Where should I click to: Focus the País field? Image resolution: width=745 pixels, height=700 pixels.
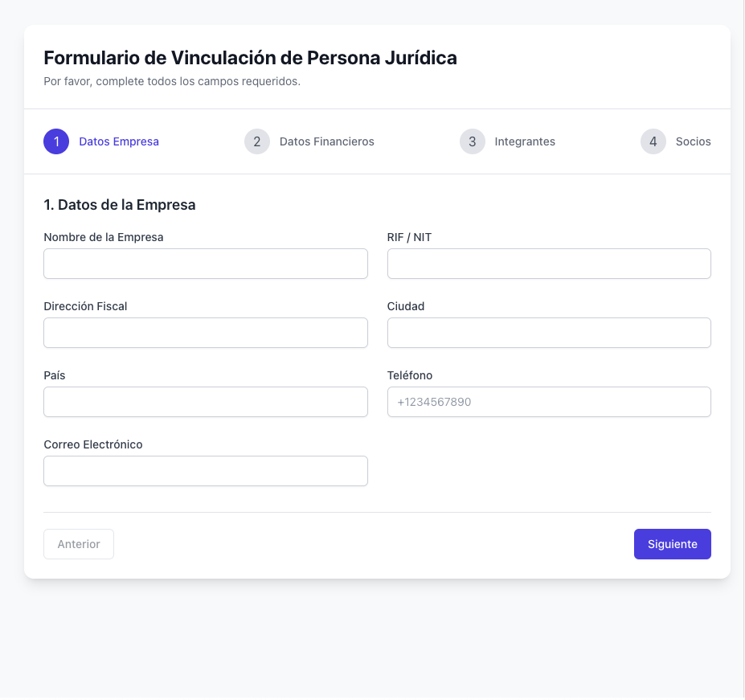(205, 402)
